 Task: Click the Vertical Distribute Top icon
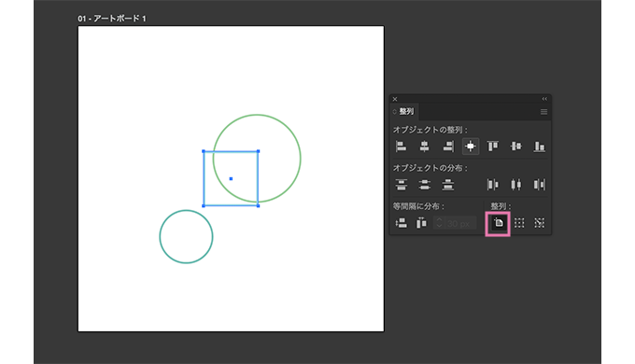pyautogui.click(x=401, y=185)
